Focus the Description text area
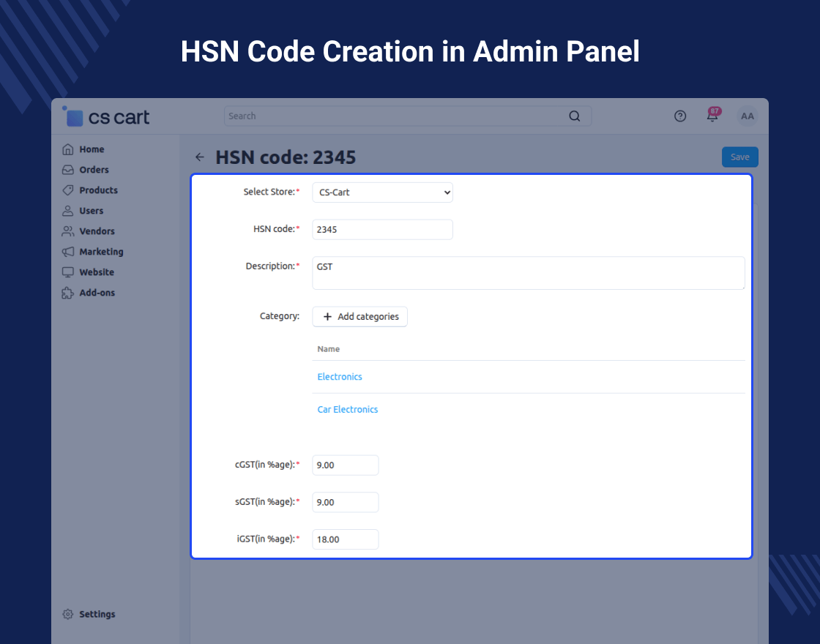The image size is (820, 644). (528, 273)
